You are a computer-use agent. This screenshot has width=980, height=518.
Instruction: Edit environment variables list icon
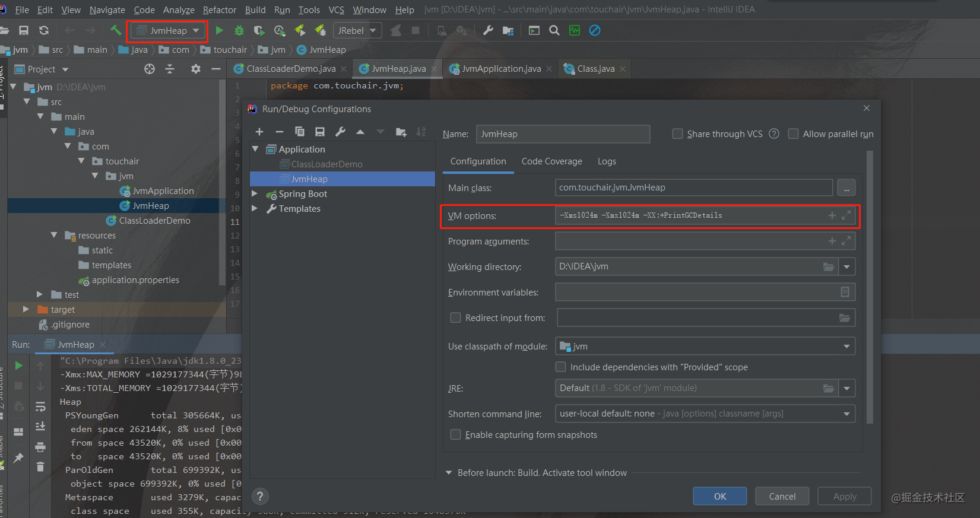[x=845, y=292]
